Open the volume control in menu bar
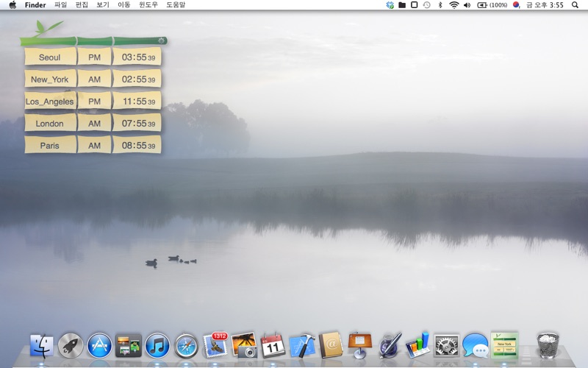Viewport: 588px width, 368px height. coord(467,5)
